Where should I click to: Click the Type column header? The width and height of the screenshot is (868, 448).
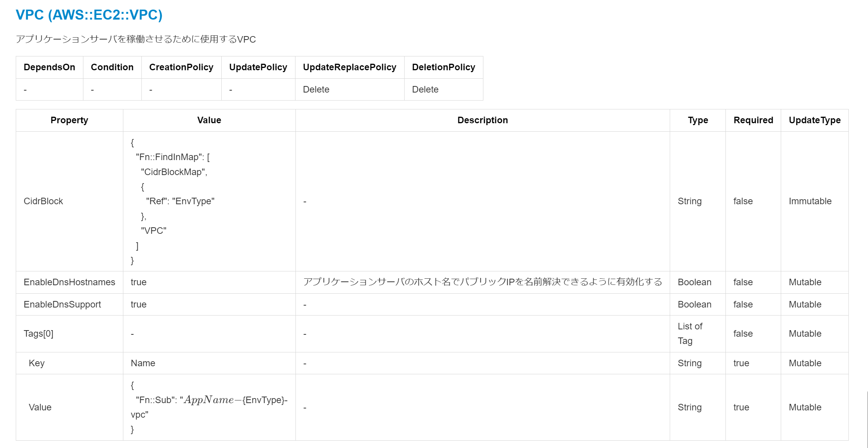tap(698, 120)
